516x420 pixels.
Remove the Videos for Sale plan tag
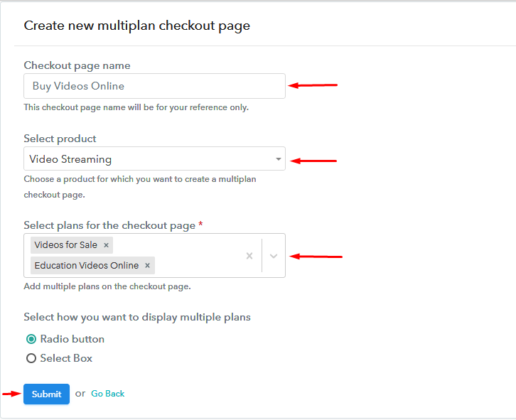pyautogui.click(x=106, y=245)
